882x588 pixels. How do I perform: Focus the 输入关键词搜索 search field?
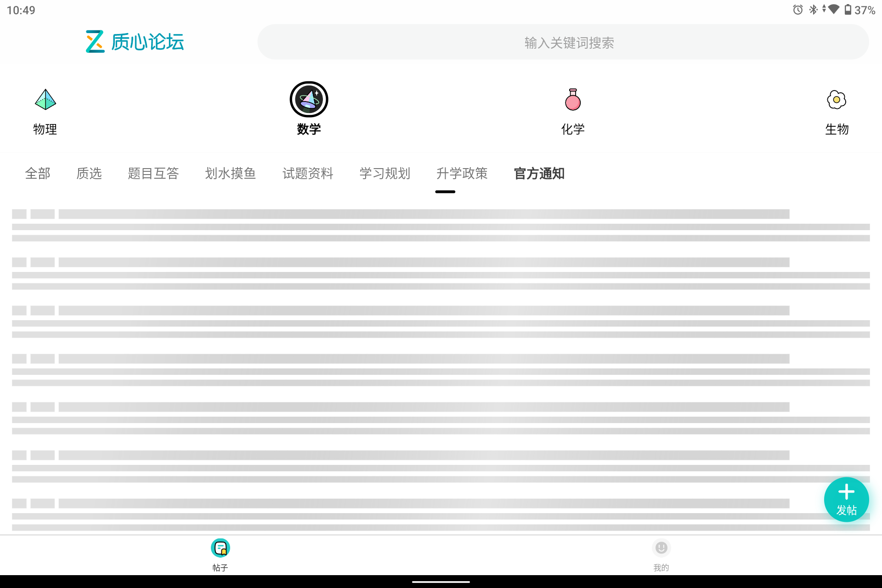tap(563, 42)
